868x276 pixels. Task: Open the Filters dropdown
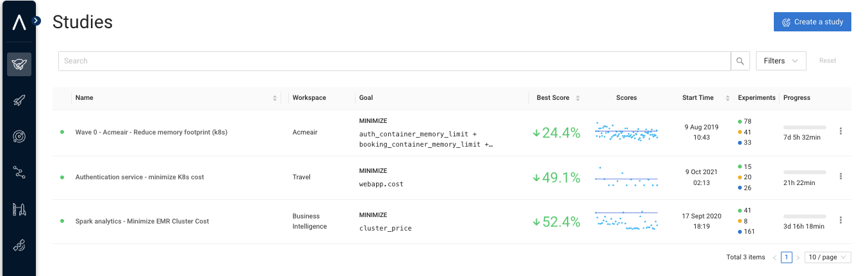coord(780,61)
